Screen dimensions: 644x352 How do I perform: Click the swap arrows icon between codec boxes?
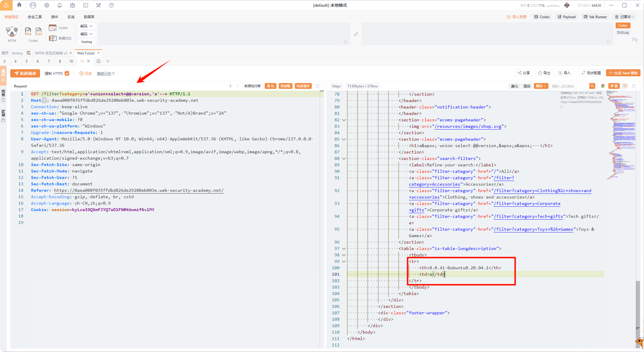point(356,34)
